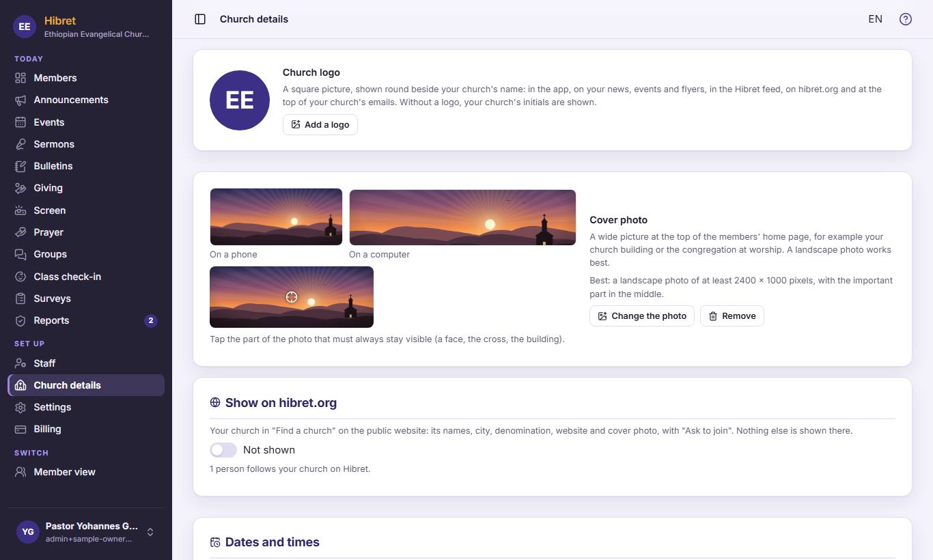Click the Settings gear icon in sidebar
This screenshot has height=560, width=933.
tap(20, 407)
